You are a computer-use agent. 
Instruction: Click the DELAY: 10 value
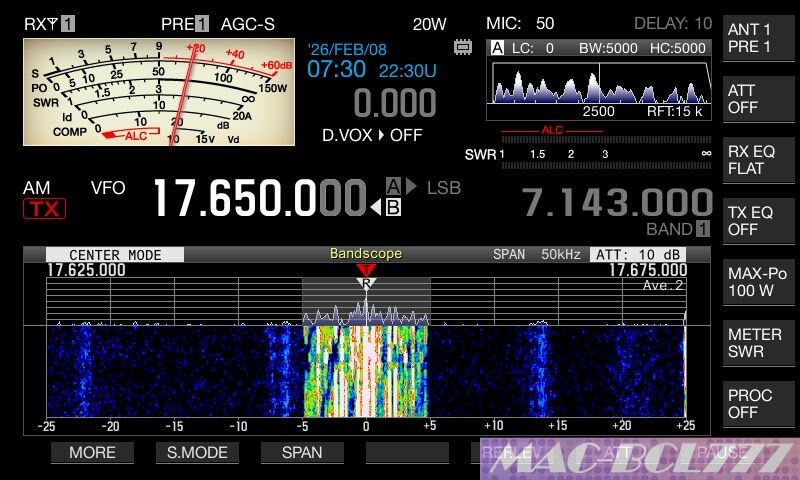point(673,23)
